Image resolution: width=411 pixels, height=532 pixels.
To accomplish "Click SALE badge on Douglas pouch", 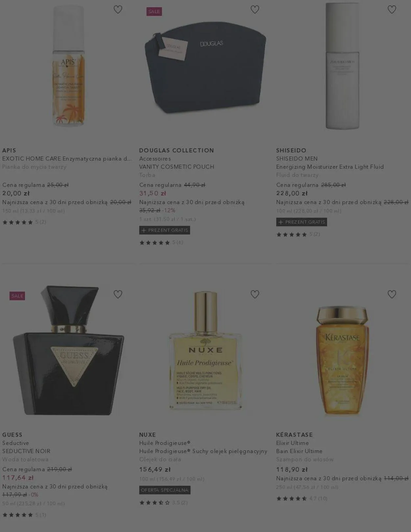I will [x=154, y=12].
